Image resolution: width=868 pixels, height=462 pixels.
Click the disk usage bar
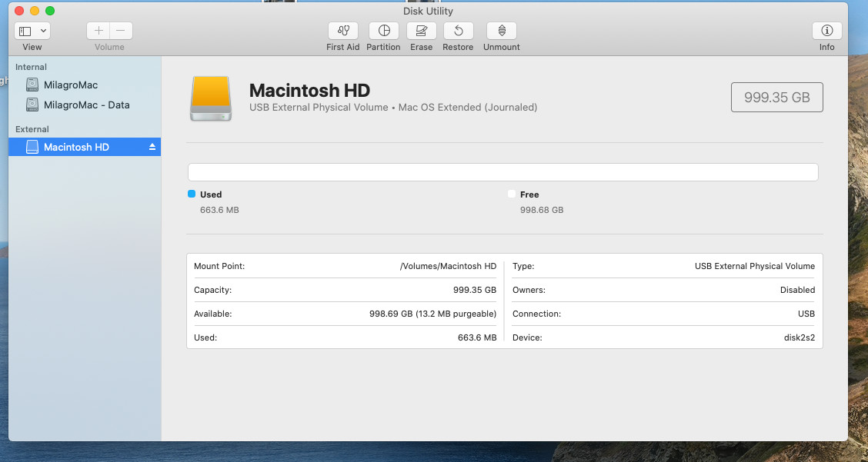point(502,172)
